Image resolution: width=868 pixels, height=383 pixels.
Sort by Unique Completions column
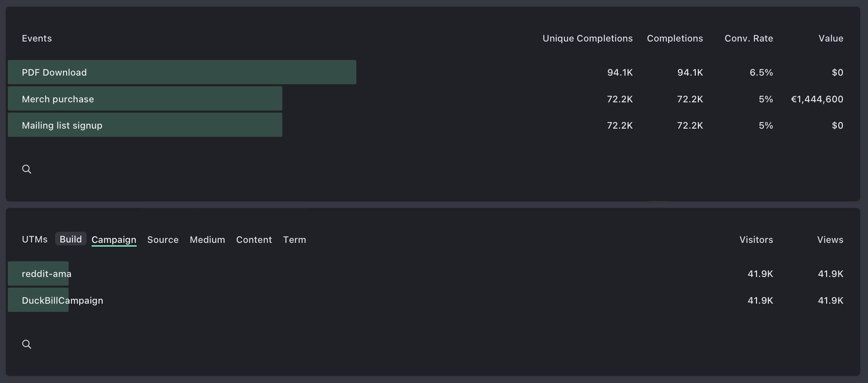coord(587,38)
